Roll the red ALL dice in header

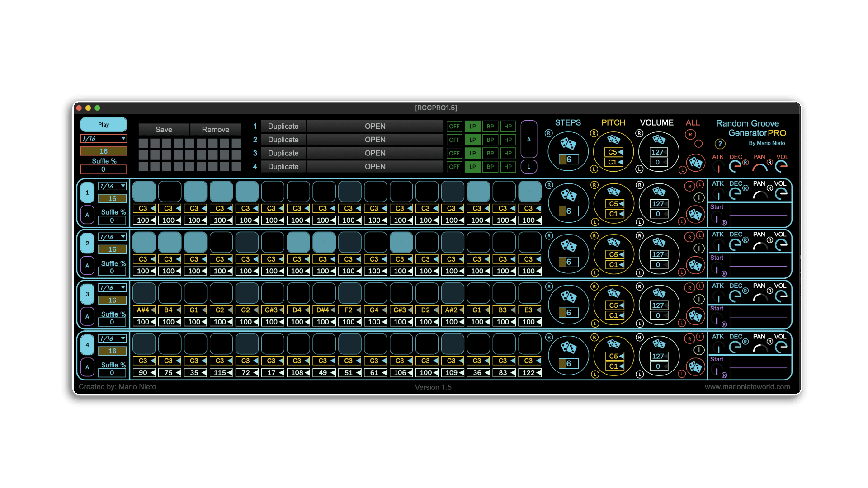(696, 163)
